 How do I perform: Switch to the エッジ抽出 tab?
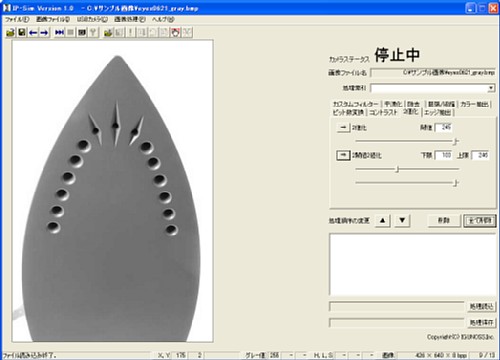click(x=438, y=113)
